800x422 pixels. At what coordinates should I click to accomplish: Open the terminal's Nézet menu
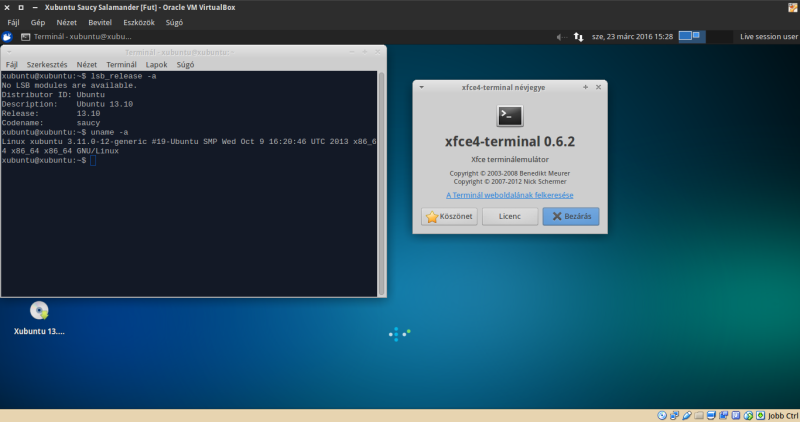[x=87, y=65]
